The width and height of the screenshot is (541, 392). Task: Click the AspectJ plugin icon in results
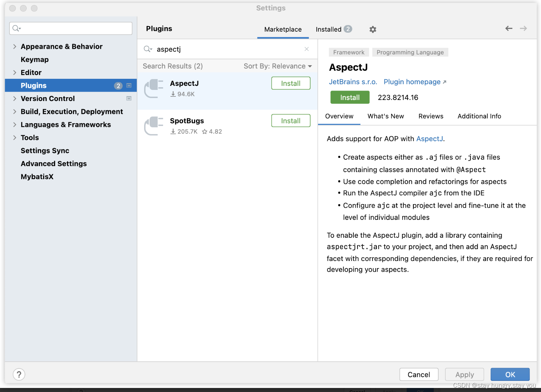point(154,89)
